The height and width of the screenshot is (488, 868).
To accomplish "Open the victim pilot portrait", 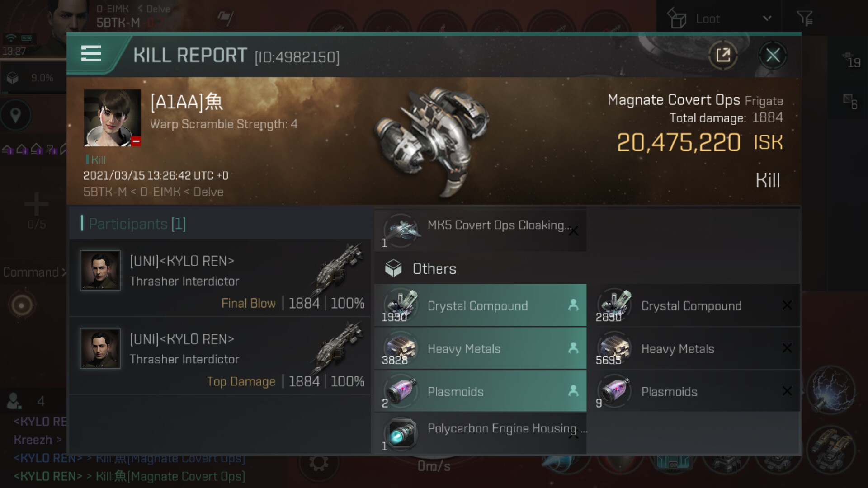I will pyautogui.click(x=112, y=118).
